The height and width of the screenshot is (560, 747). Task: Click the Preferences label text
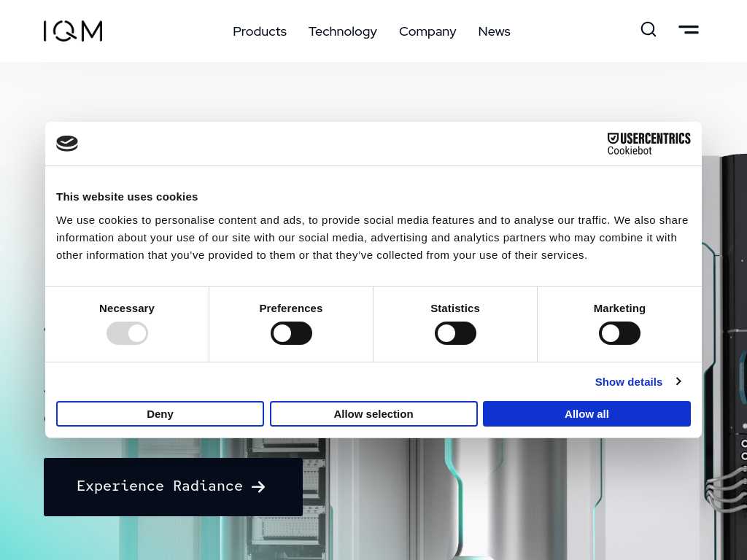[290, 308]
